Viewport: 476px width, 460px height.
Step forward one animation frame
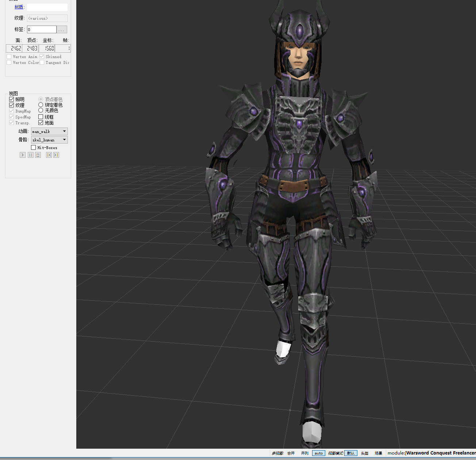tap(56, 155)
